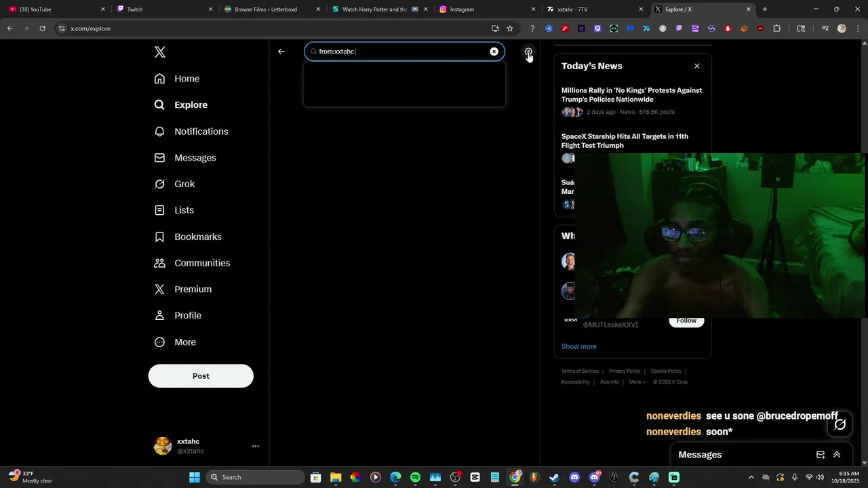Open the Windows Start menu
The width and height of the screenshot is (868, 488).
[195, 477]
